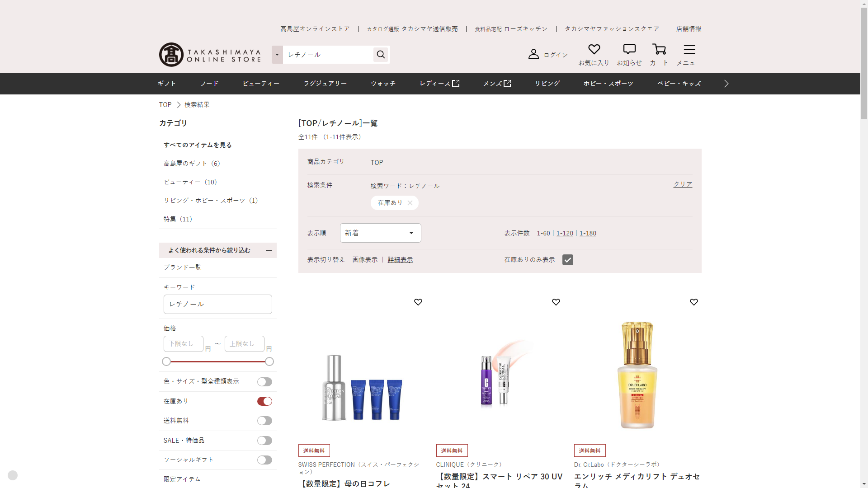Open the ビューティー navigation menu item

click(261, 84)
